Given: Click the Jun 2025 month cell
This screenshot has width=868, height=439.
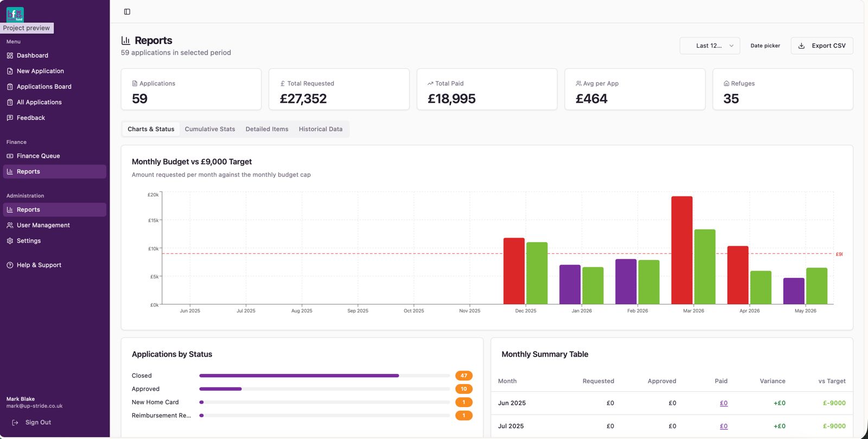Looking at the screenshot, I should click(x=512, y=403).
